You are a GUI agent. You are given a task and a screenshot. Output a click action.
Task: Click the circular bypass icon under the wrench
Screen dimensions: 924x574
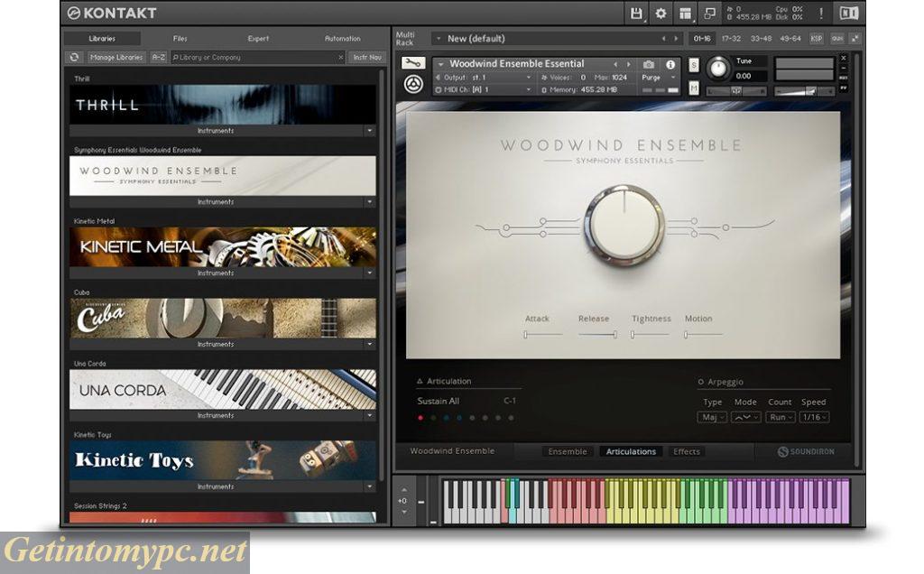point(413,84)
